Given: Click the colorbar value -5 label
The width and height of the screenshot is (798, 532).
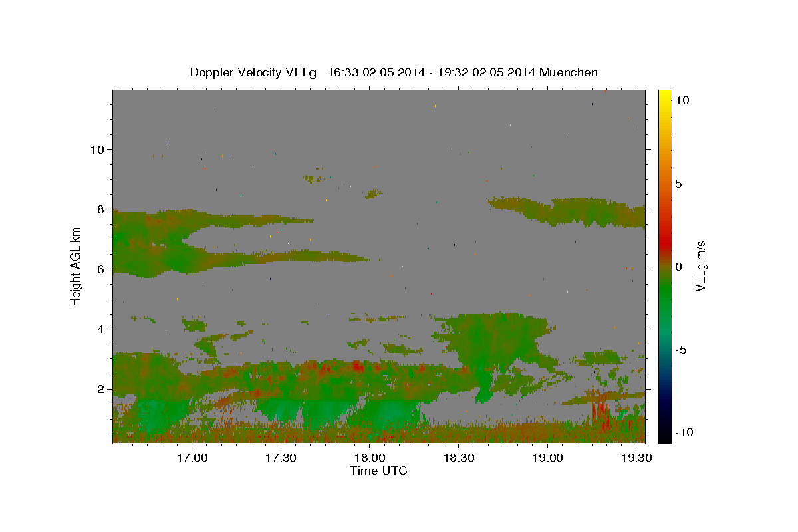Looking at the screenshot, I should point(680,350).
